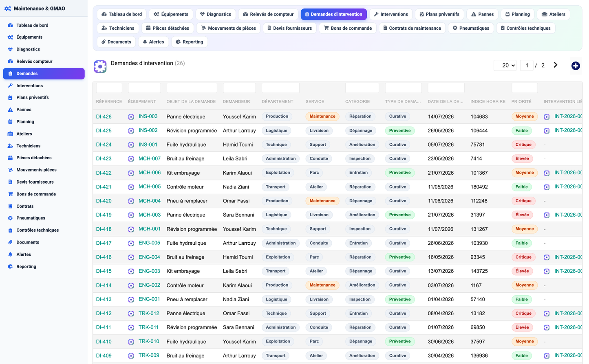Open equipment link MCH-007
Viewport: 589px width, 364px height.
150,158
